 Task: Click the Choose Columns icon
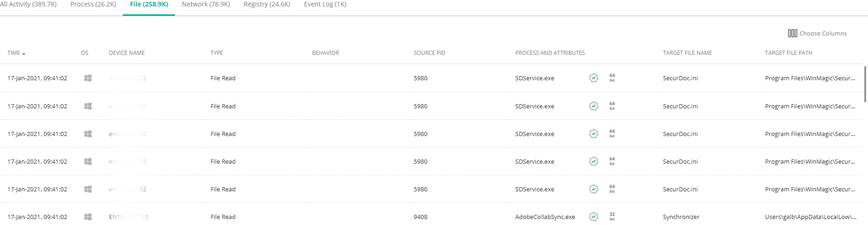[792, 33]
